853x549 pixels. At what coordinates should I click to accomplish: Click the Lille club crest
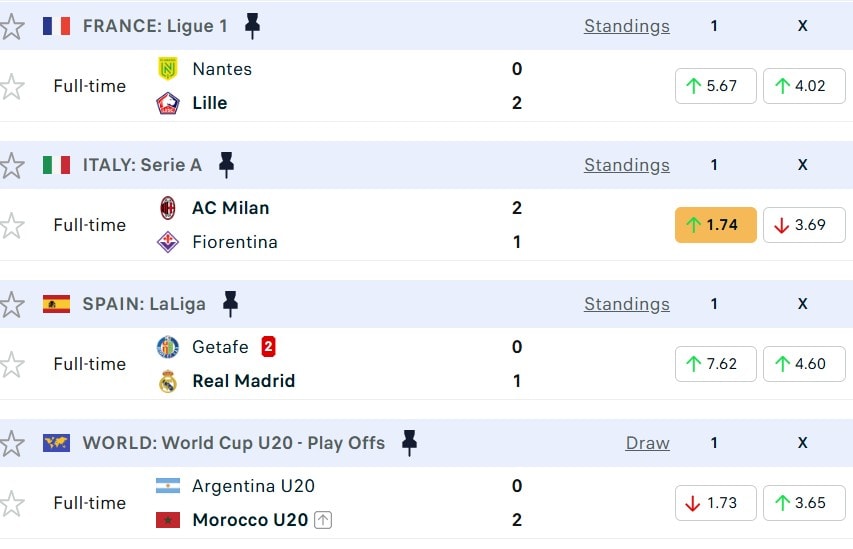point(168,103)
